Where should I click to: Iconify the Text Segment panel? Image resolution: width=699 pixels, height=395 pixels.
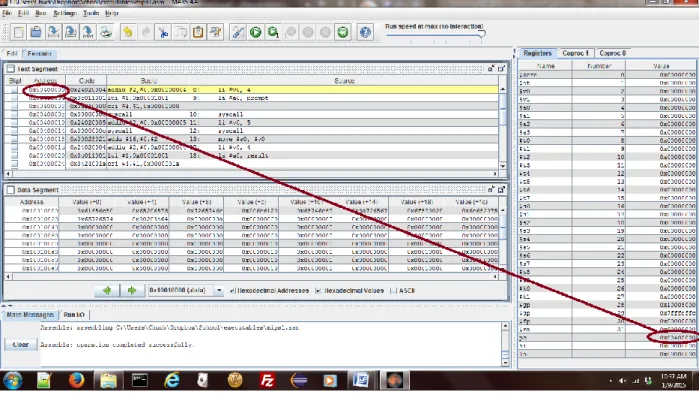coord(491,69)
